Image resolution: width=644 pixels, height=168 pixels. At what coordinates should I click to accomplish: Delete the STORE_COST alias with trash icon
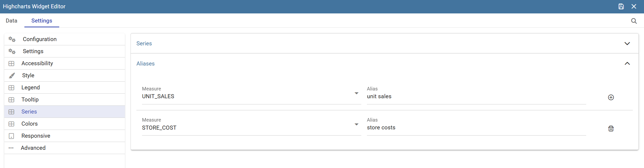click(611, 129)
